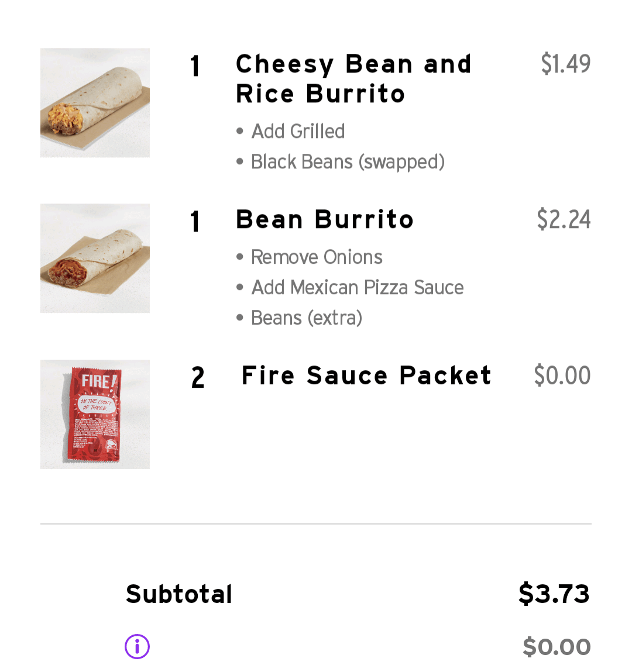Viewport: 632px width, 672px height.
Task: Tap quantity 1 next to Bean Burrito
Action: pyautogui.click(x=195, y=222)
